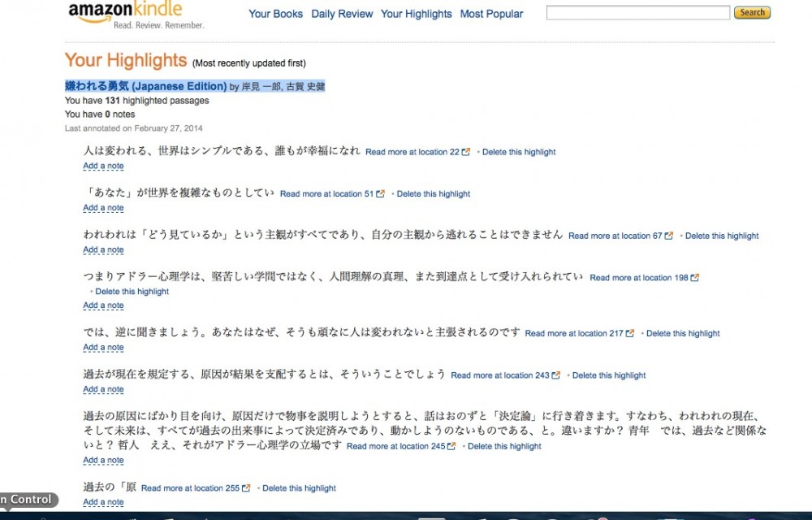Add a note under location 51 highlight

[104, 208]
